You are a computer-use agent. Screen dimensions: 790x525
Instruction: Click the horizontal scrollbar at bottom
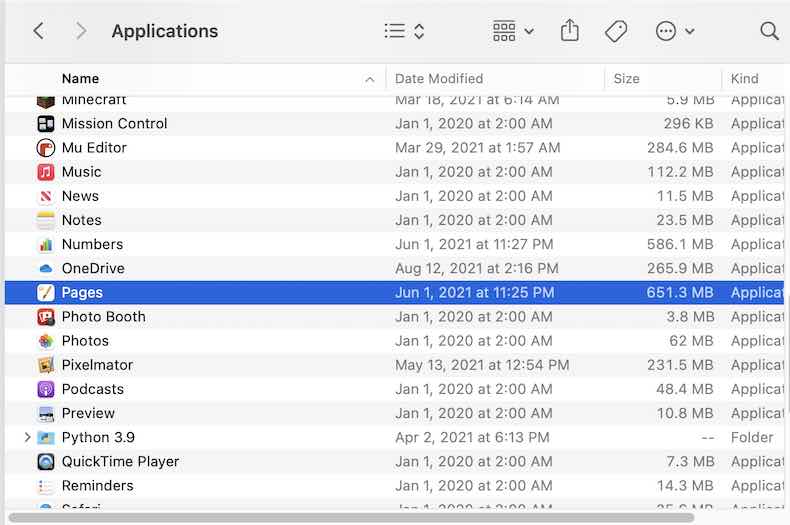pos(351,518)
